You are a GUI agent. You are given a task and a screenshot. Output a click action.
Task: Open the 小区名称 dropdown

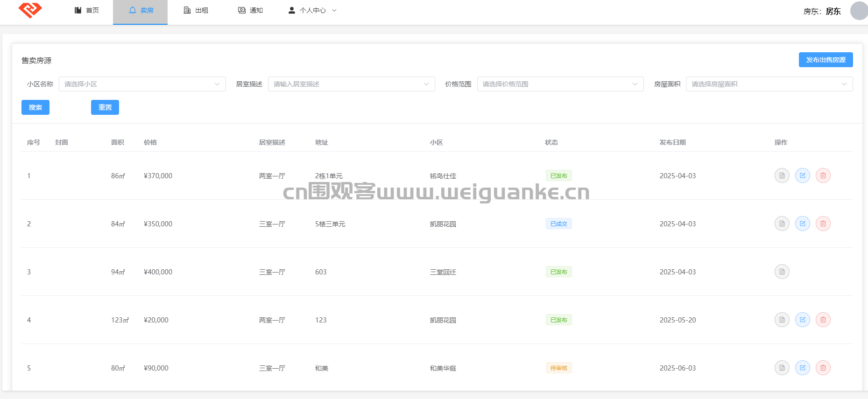(142, 84)
